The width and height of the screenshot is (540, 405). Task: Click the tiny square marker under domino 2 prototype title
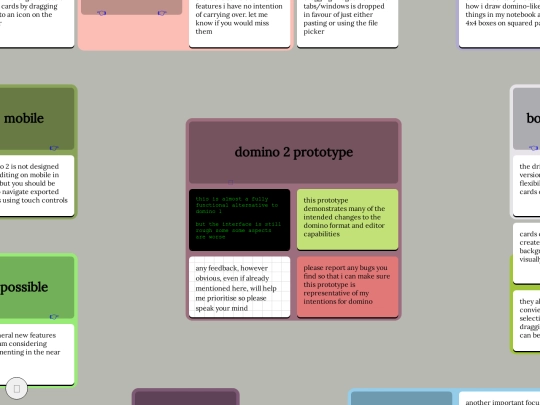(x=230, y=182)
